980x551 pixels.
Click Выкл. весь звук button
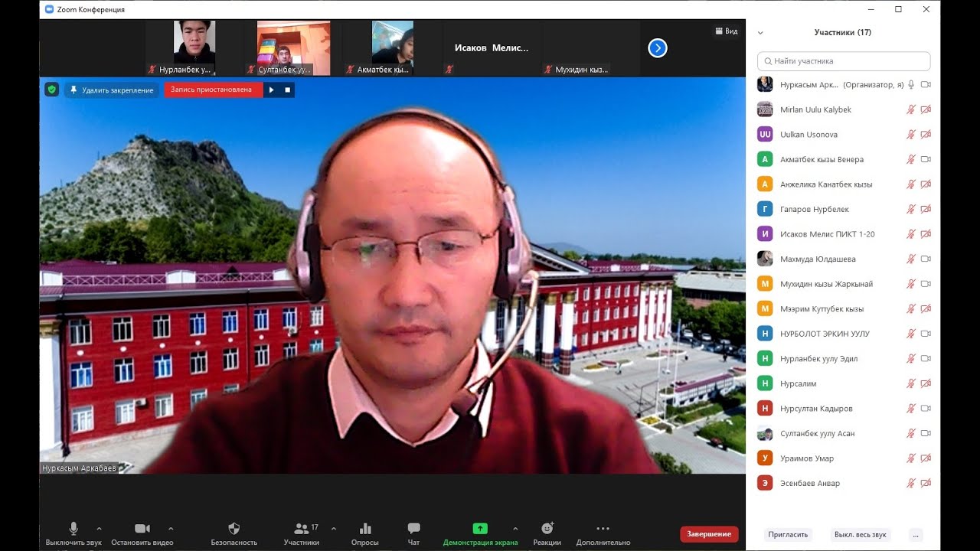(x=861, y=535)
